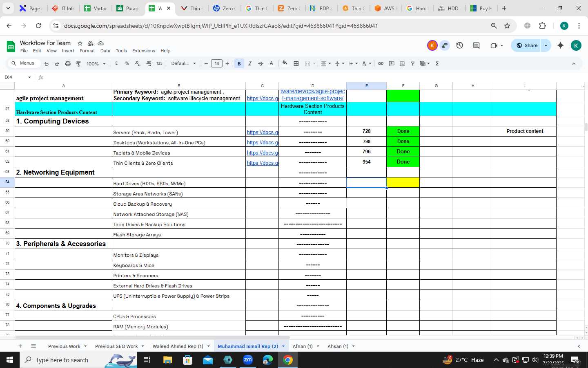588x368 pixels.
Task: Open version history clock icon
Action: [x=460, y=45]
